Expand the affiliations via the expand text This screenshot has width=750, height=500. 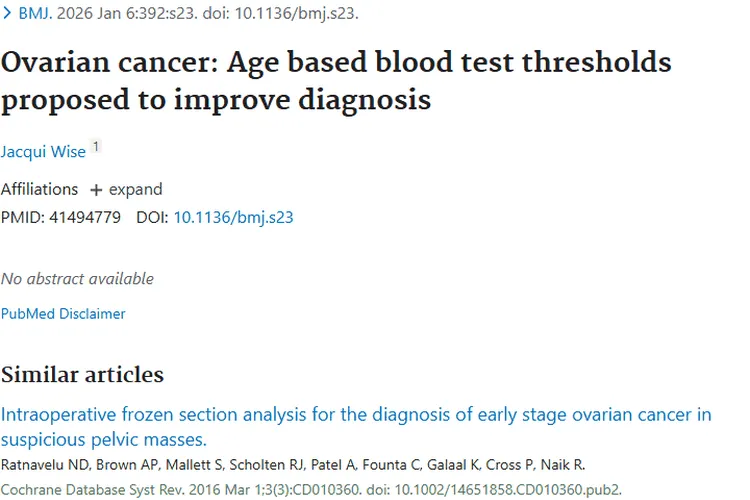pyautogui.click(x=136, y=189)
